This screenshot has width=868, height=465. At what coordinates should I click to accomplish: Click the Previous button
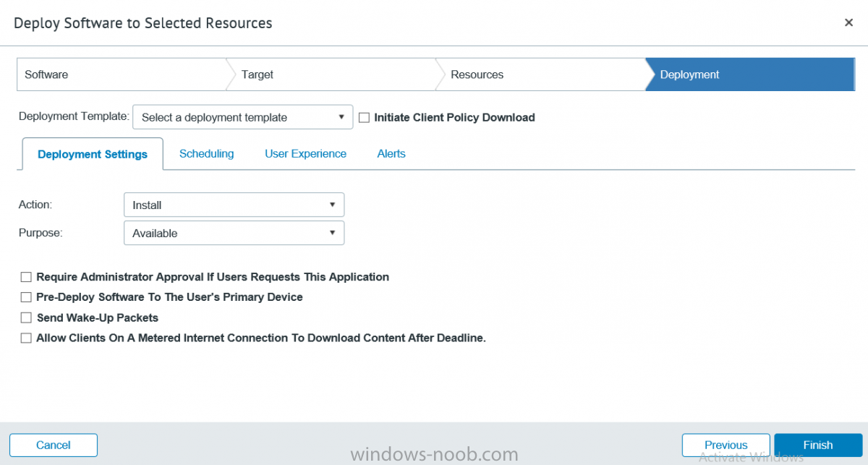pos(726,445)
